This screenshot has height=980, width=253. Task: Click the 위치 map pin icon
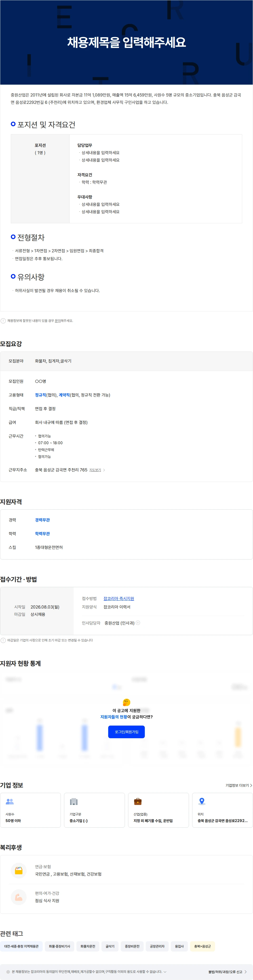(202, 802)
